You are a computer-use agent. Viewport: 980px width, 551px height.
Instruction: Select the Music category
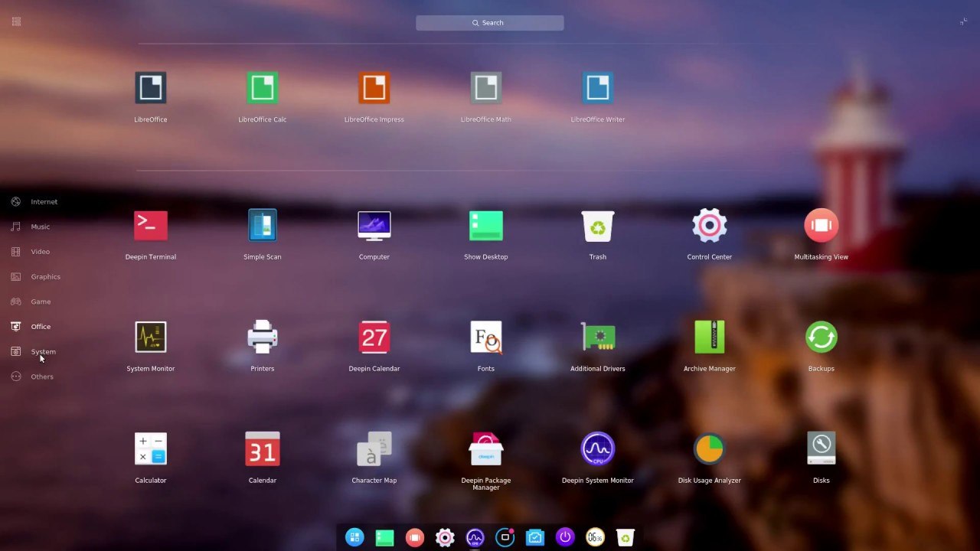[x=31, y=227]
